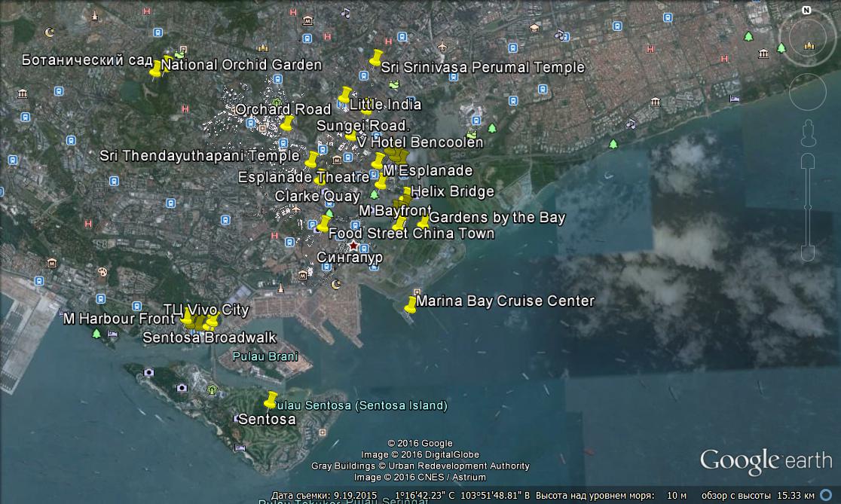Click the Sungei Road label
This screenshot has width=841, height=504.
pos(362,126)
